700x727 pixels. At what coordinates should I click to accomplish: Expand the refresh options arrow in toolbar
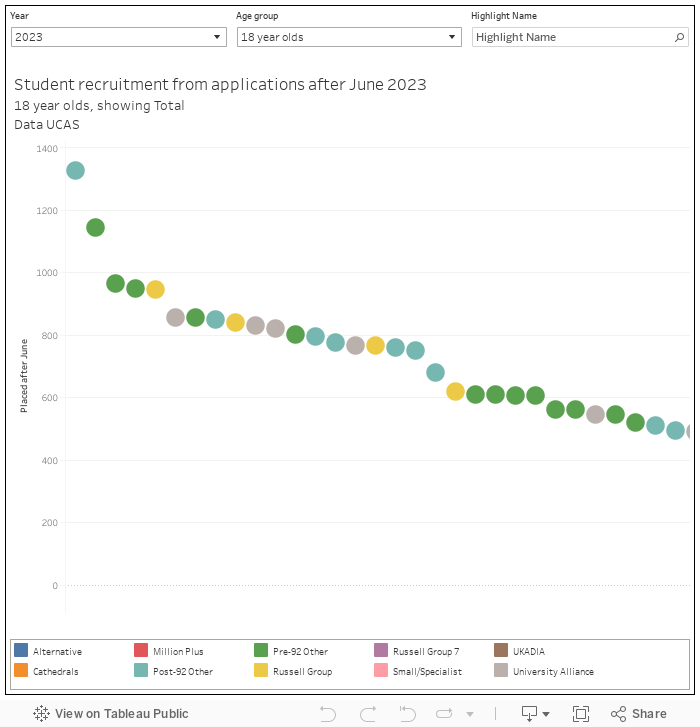click(469, 714)
